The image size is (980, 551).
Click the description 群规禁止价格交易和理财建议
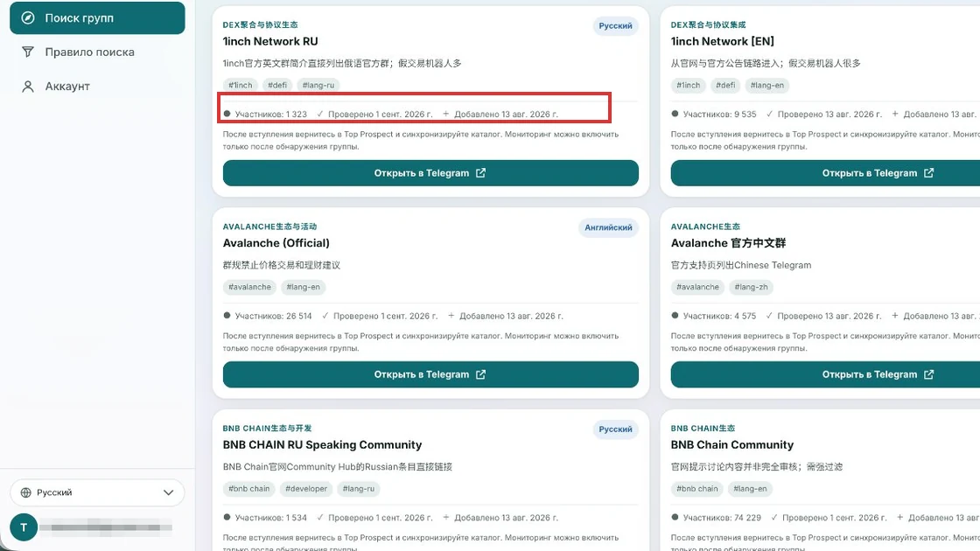coord(282,265)
